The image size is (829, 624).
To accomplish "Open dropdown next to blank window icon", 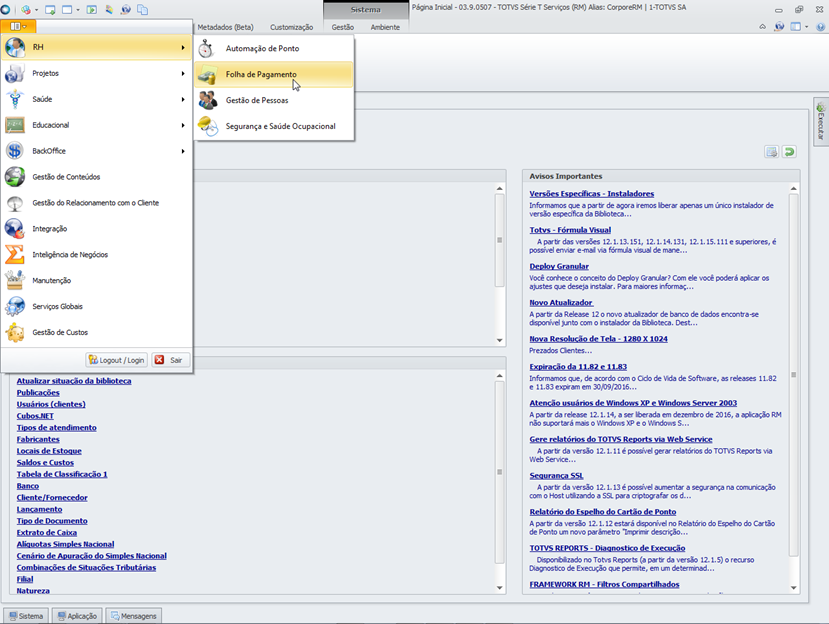I will coord(78,10).
